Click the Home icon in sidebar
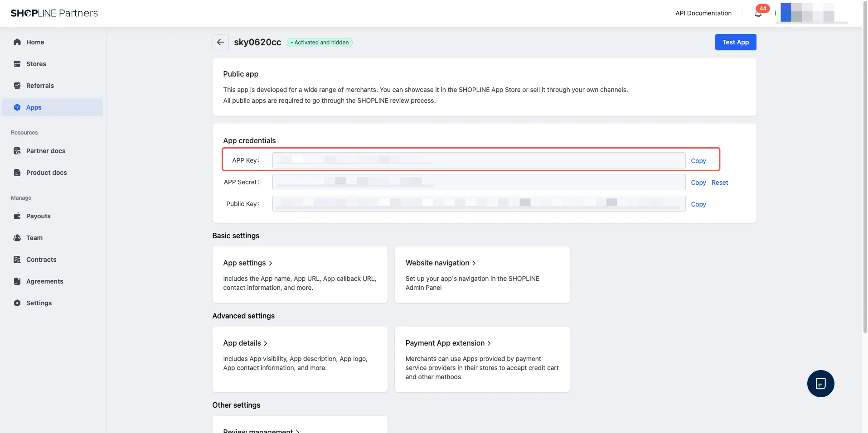This screenshot has height=433, width=868. tap(17, 42)
